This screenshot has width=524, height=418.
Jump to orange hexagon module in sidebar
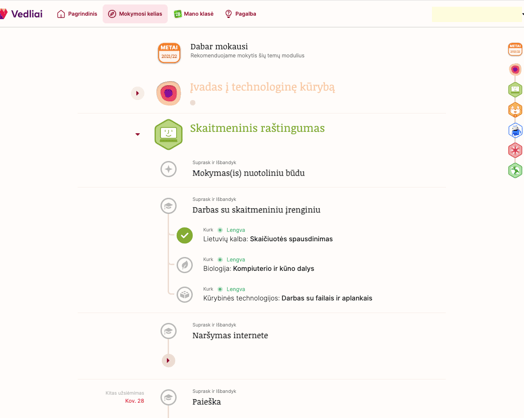pyautogui.click(x=515, y=110)
